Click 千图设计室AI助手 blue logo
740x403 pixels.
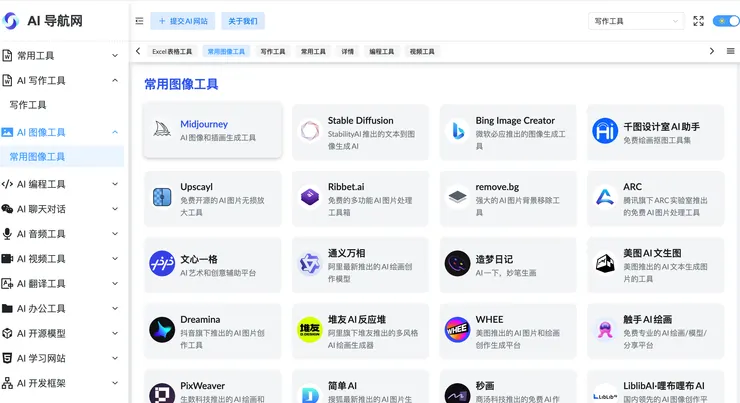tap(605, 131)
